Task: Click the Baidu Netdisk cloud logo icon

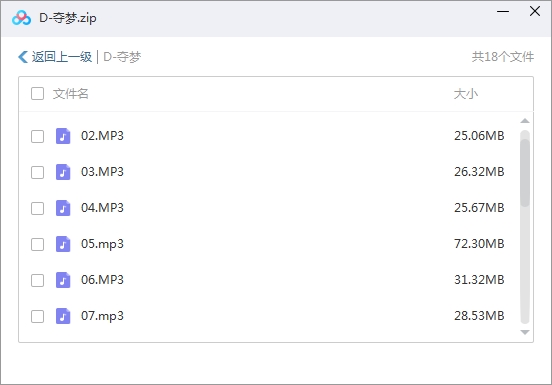Action: 21,18
